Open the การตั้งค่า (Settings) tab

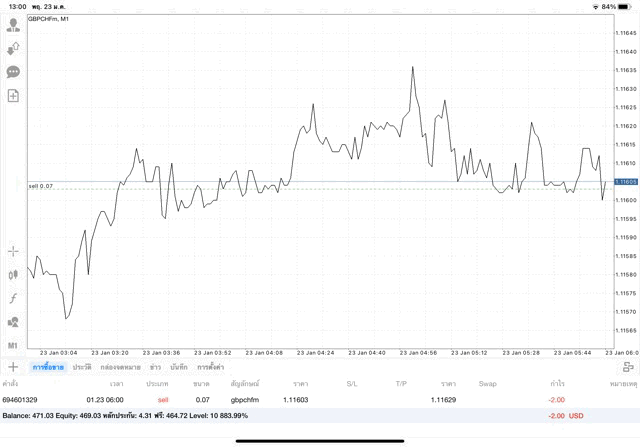(x=209, y=368)
